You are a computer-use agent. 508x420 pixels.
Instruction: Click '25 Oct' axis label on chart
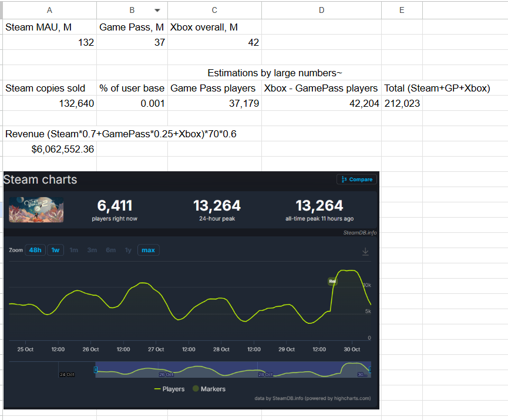coord(25,349)
